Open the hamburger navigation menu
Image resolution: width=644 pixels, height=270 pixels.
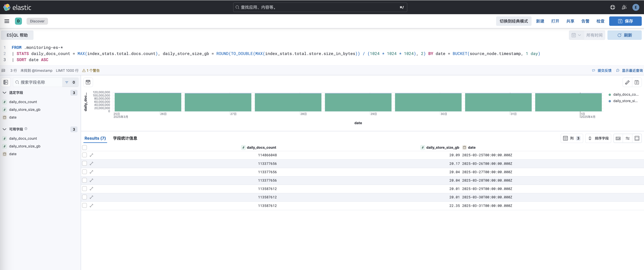point(7,21)
